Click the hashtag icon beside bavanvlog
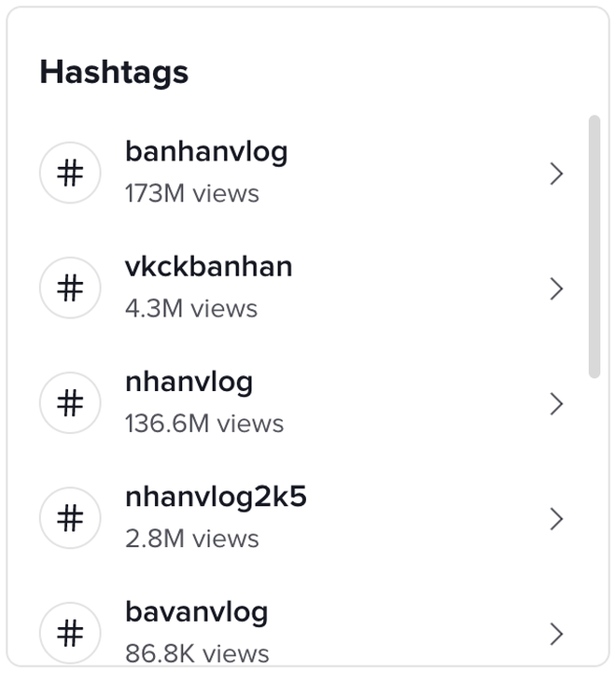Screen dimensions: 616x673 coord(70,633)
